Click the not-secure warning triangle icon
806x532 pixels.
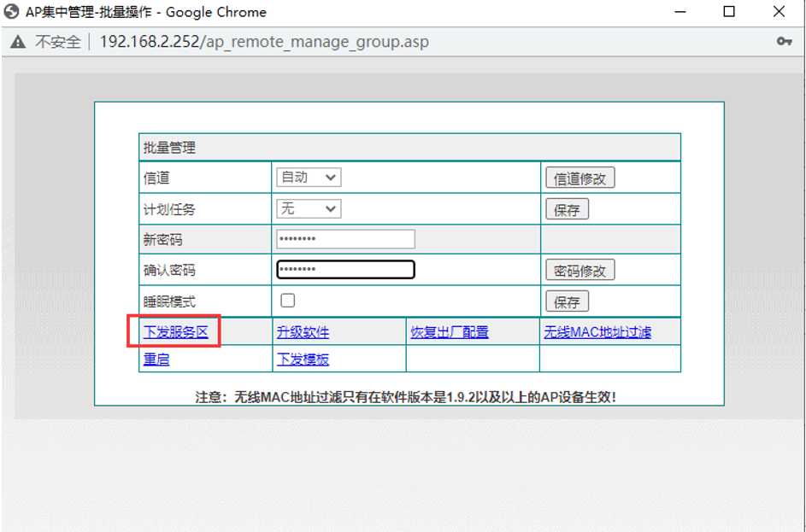tap(18, 42)
